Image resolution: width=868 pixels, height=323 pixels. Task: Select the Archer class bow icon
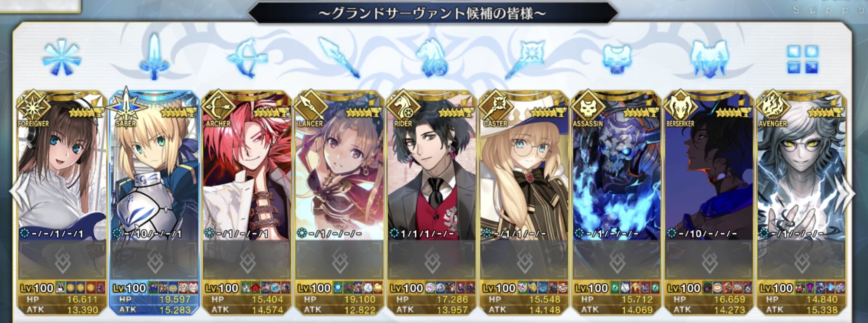pyautogui.click(x=247, y=58)
